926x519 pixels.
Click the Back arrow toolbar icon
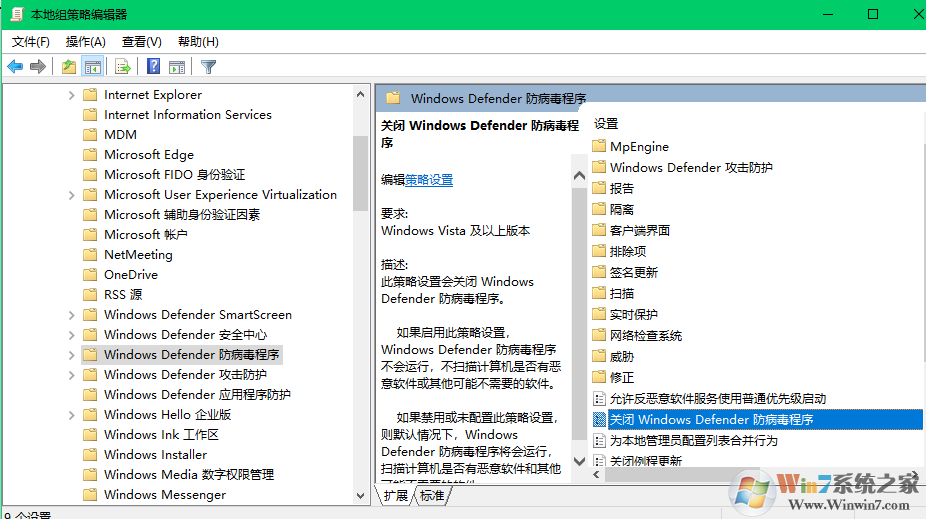15,67
